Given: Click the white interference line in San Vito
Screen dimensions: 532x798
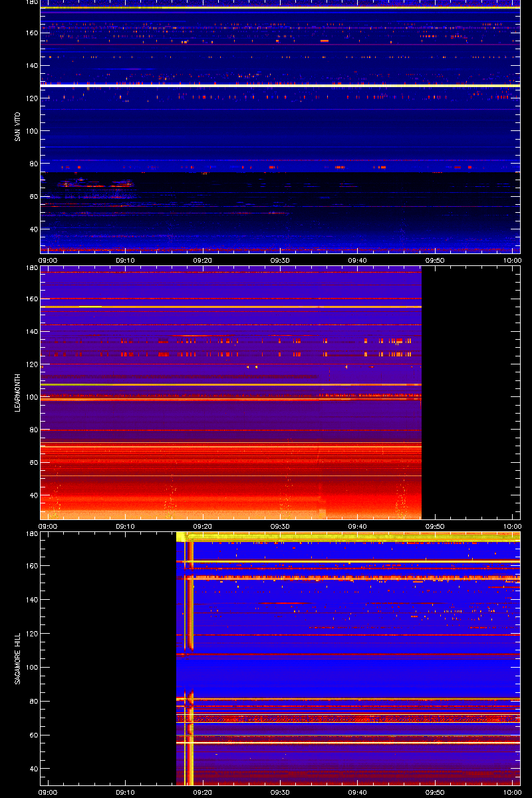Looking at the screenshot, I should (280, 86).
